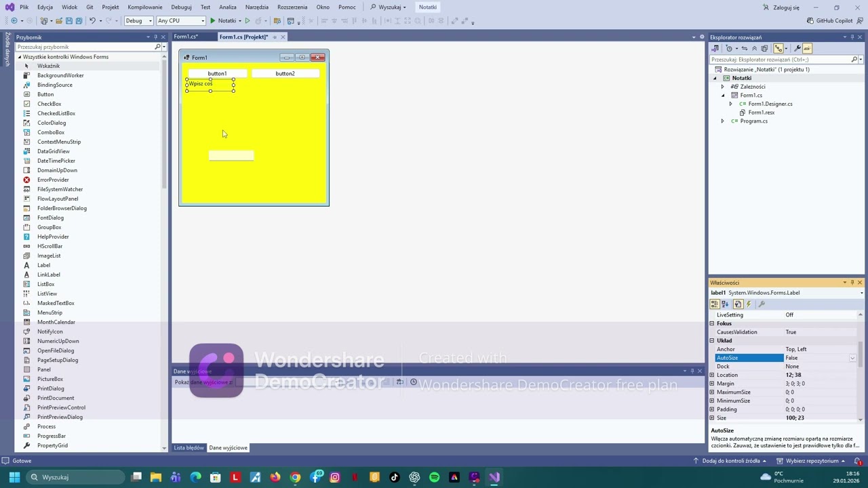The width and height of the screenshot is (868, 488).
Task: Expand Zależności node in Solution Explorer
Action: pos(722,87)
